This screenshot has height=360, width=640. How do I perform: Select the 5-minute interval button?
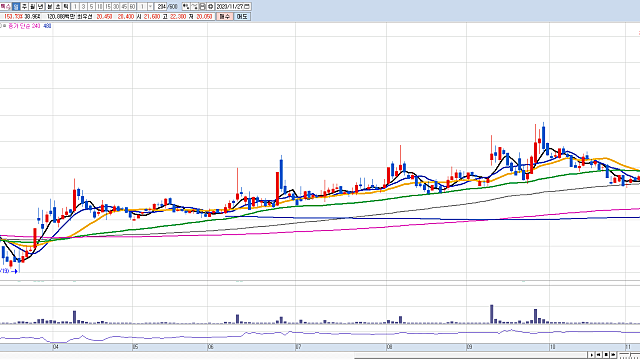click(x=91, y=7)
